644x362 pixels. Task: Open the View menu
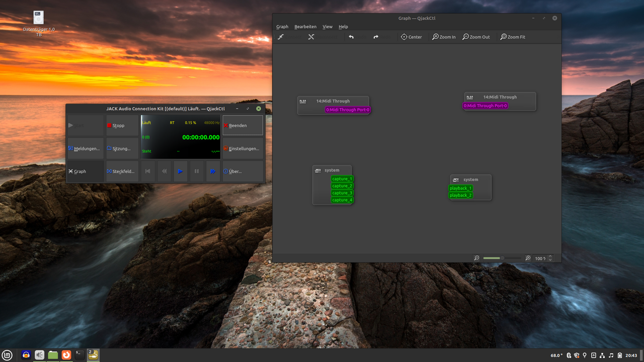[x=328, y=27]
